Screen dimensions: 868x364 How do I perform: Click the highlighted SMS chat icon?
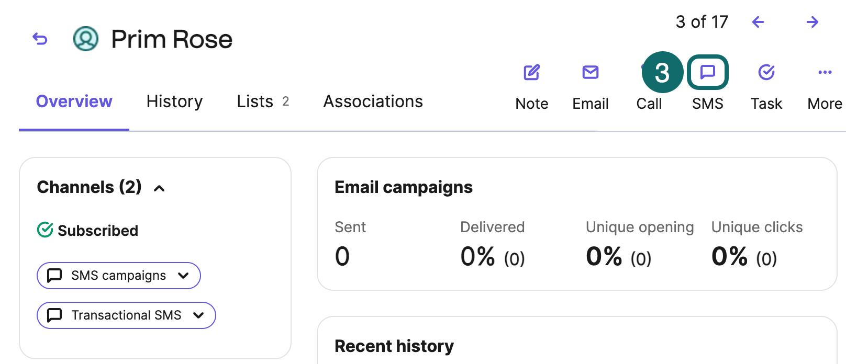click(707, 72)
